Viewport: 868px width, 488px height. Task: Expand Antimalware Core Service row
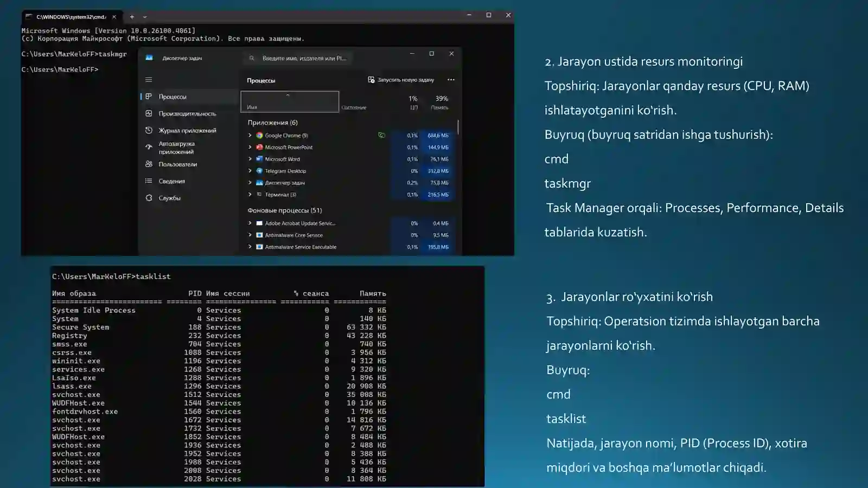click(x=250, y=235)
